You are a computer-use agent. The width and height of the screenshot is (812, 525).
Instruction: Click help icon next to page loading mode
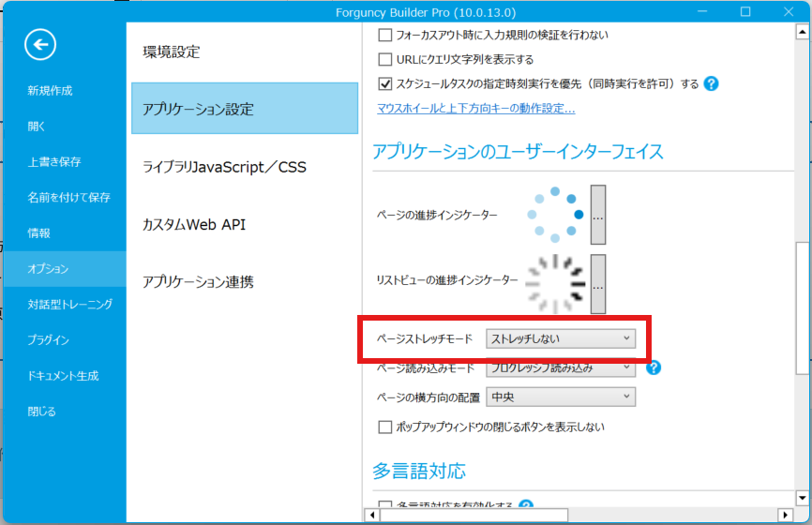pyautogui.click(x=654, y=367)
